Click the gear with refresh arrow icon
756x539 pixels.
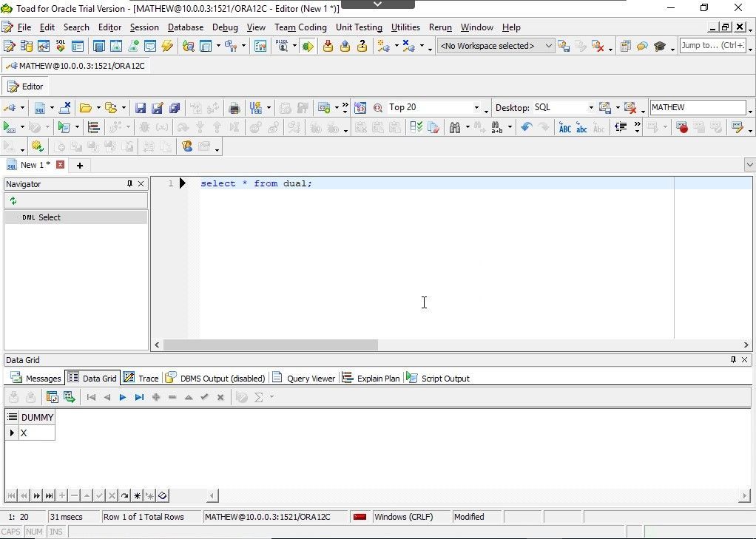tap(37, 146)
